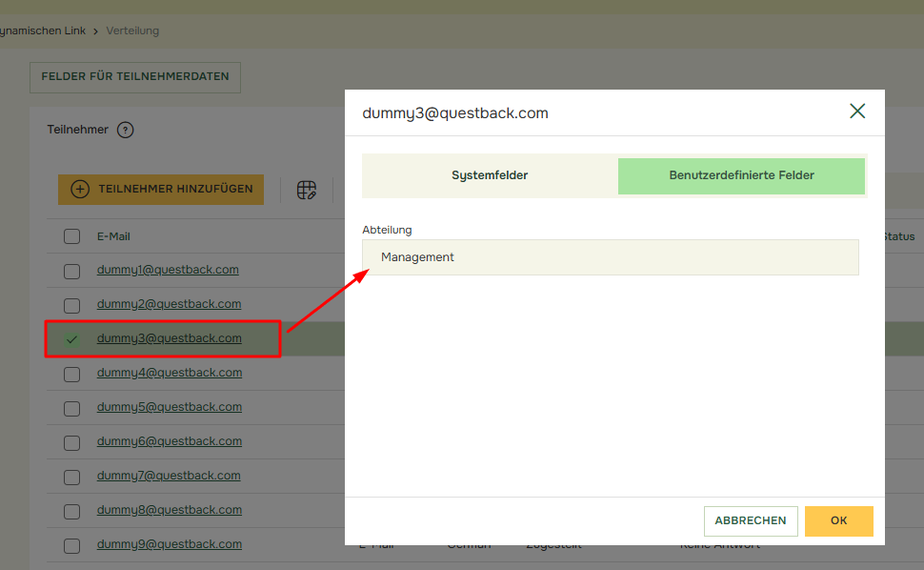924x570 pixels.
Task: Click the table edit grid icon
Action: point(306,190)
